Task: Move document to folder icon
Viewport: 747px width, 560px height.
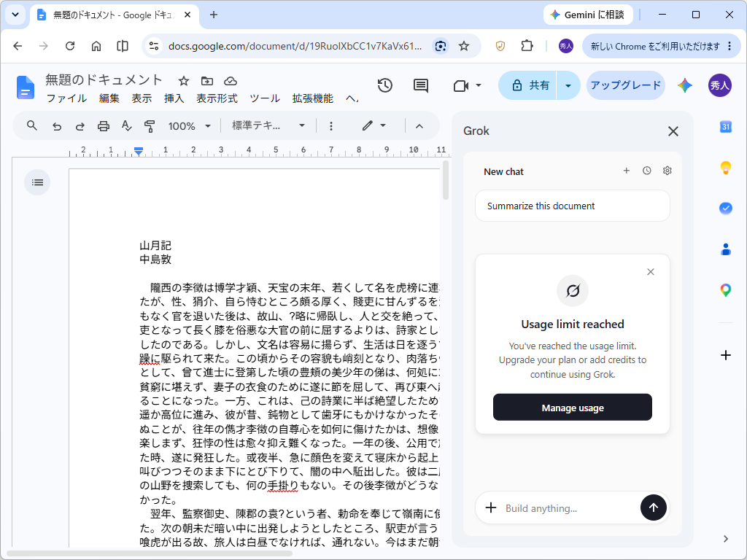Action: coord(206,81)
